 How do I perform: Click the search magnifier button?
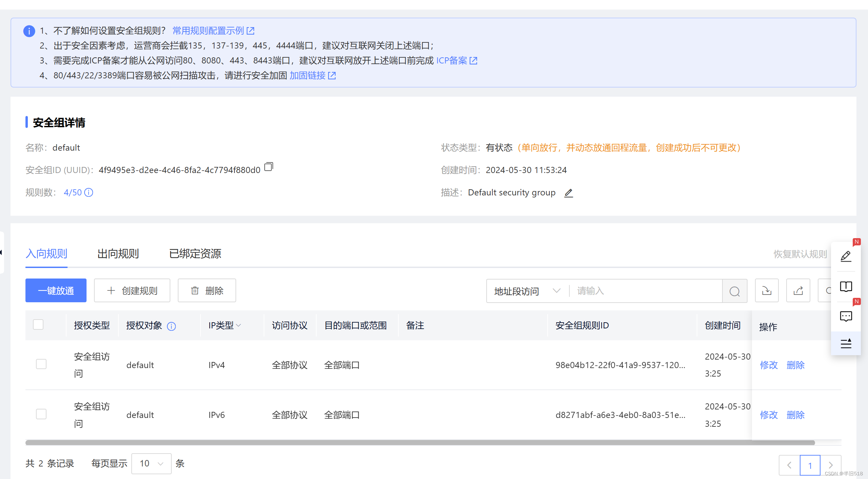734,291
